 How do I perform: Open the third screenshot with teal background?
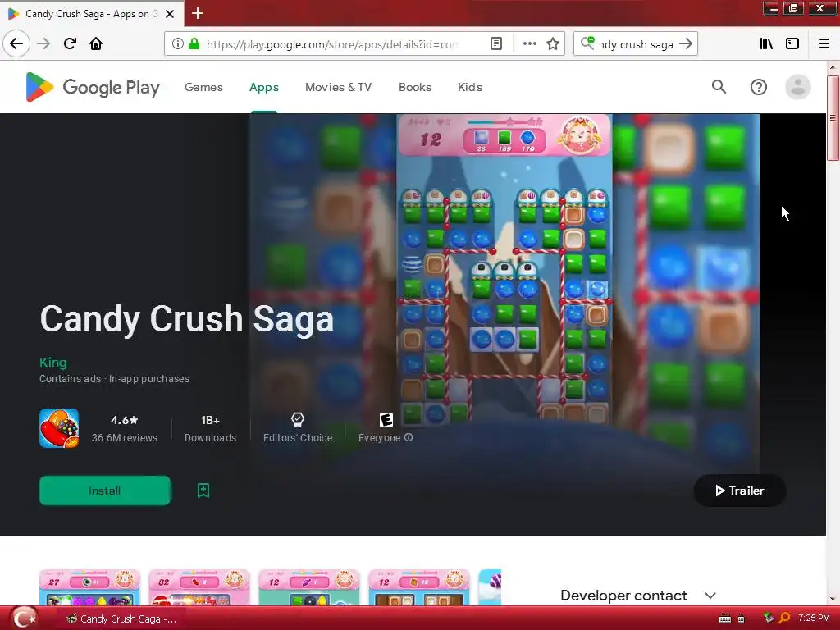point(309,587)
